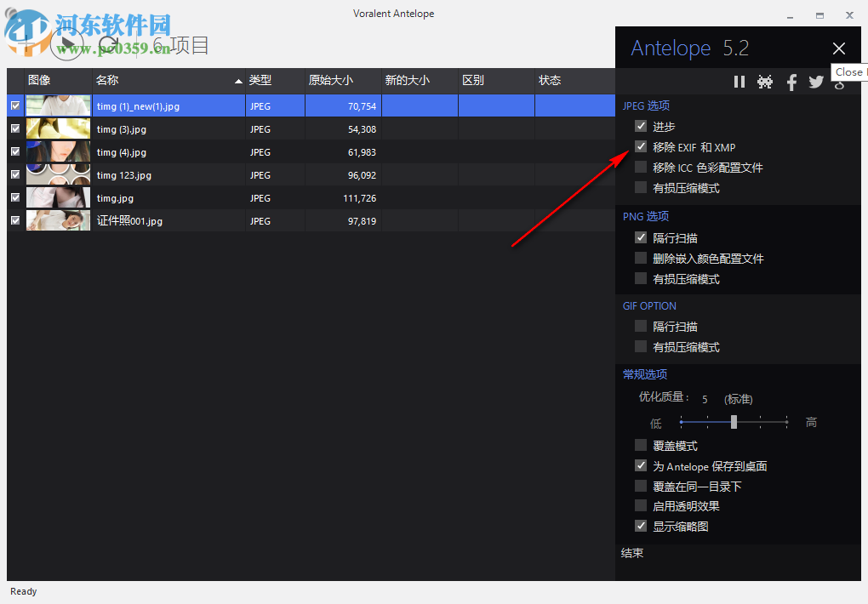Screen dimensions: 868x604
Task: Share Antelope on Facebook
Action: [791, 82]
